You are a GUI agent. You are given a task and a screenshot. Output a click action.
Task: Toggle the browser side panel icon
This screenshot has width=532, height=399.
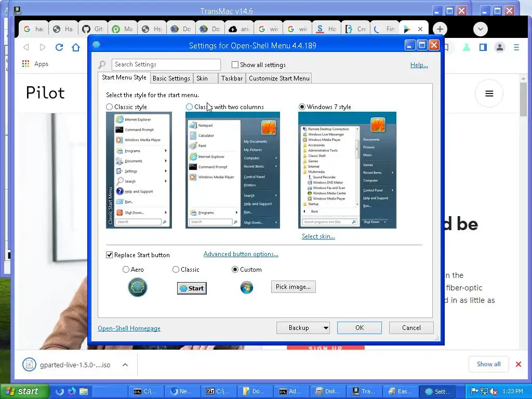coord(483,47)
